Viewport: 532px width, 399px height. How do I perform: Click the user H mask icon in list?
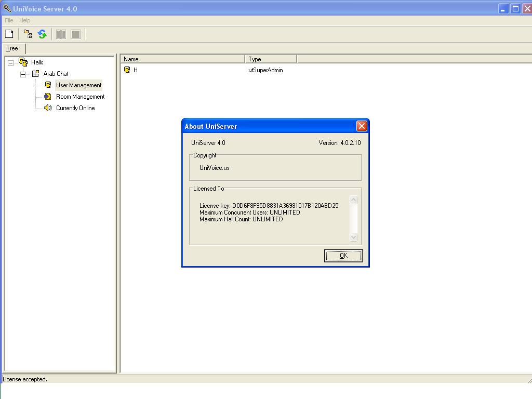click(127, 70)
